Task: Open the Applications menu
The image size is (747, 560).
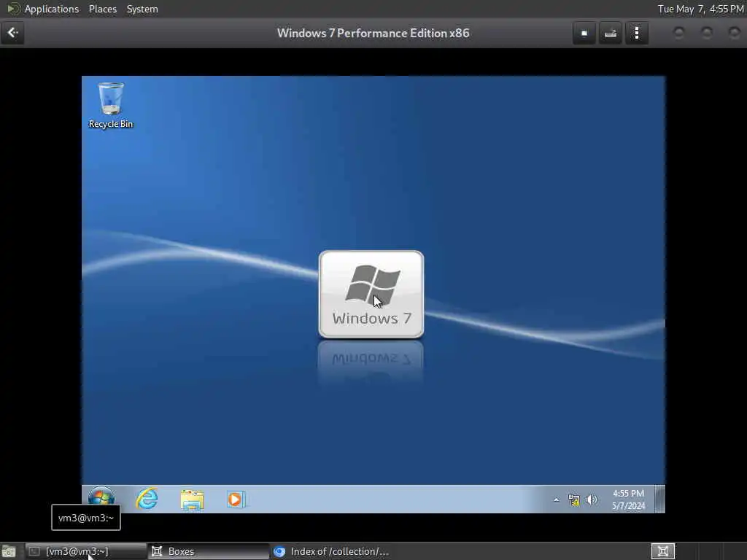Action: (52, 9)
